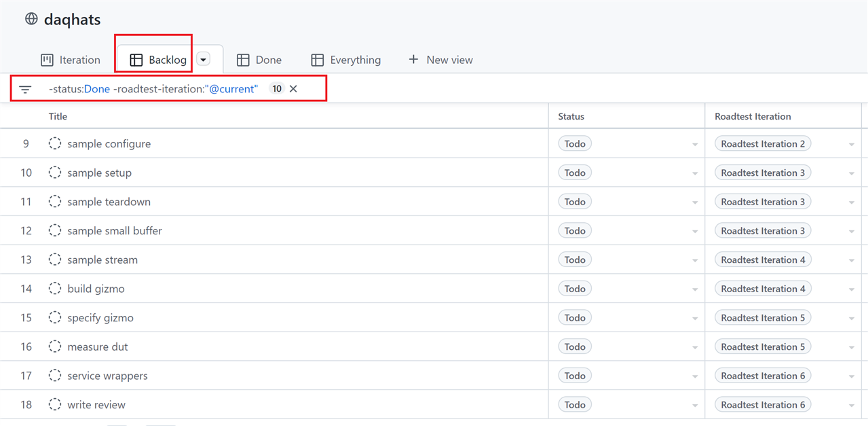This screenshot has width=868, height=426.
Task: Click the draft icon beside write review
Action: coord(55,405)
